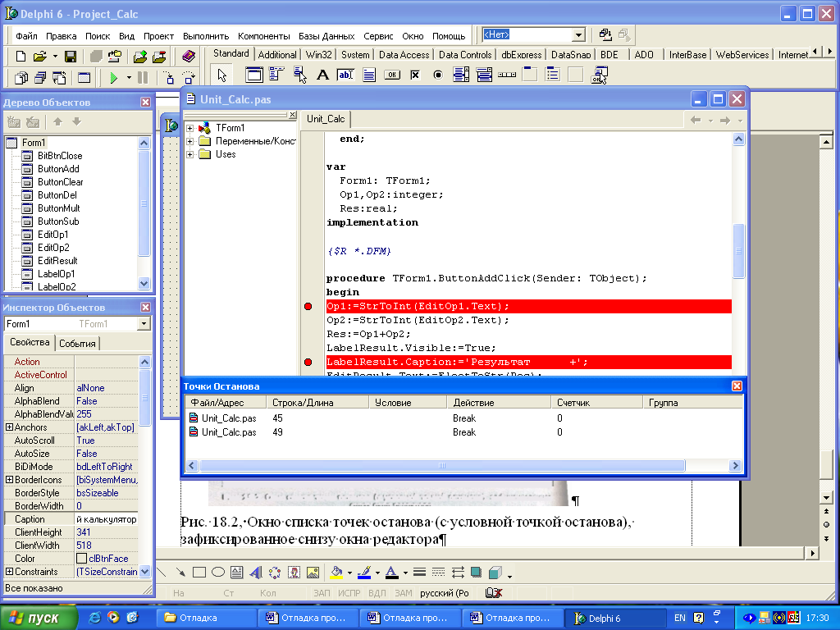Expand the TForm1 node in code explorer

coord(189,129)
